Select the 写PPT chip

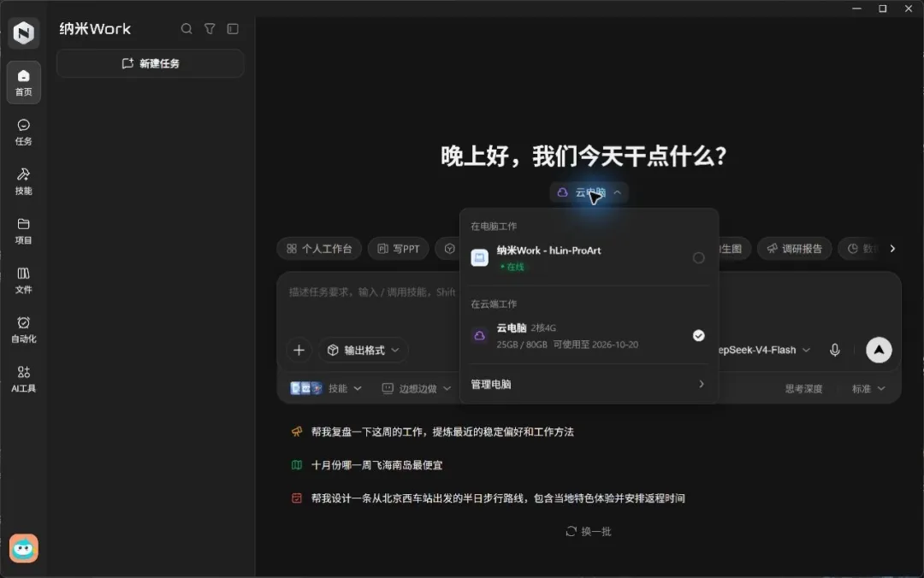(x=399, y=249)
